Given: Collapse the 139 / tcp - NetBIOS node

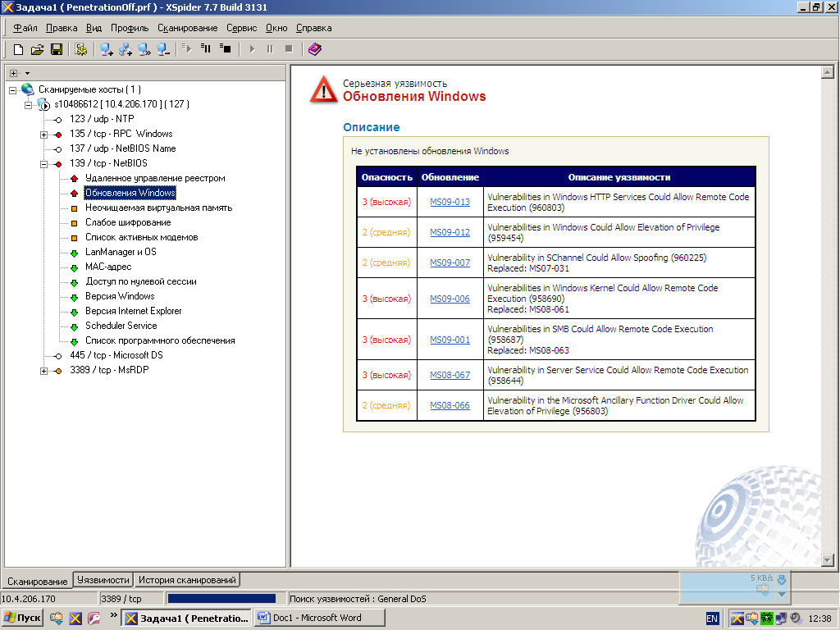Looking at the screenshot, I should coord(44,163).
